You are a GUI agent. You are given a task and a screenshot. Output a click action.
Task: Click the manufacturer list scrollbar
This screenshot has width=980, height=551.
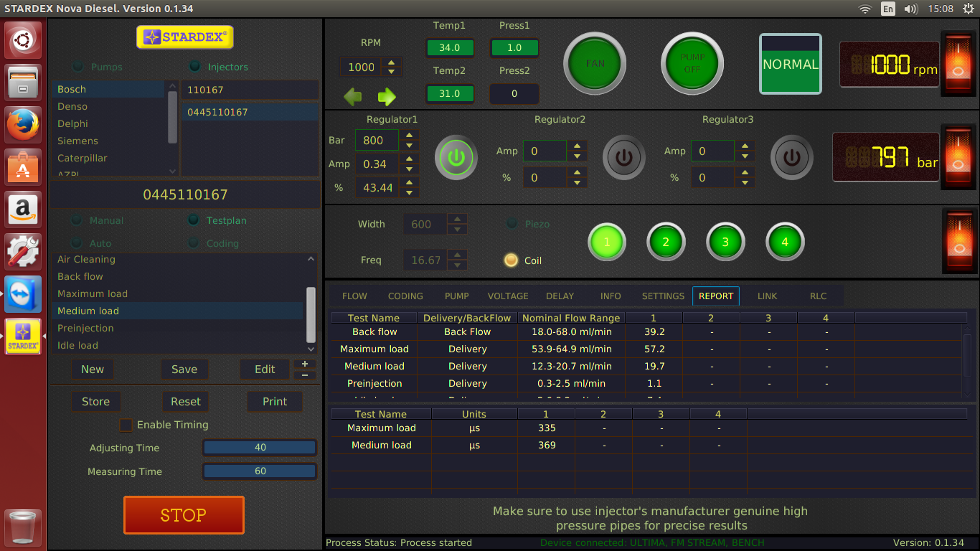coord(172,116)
